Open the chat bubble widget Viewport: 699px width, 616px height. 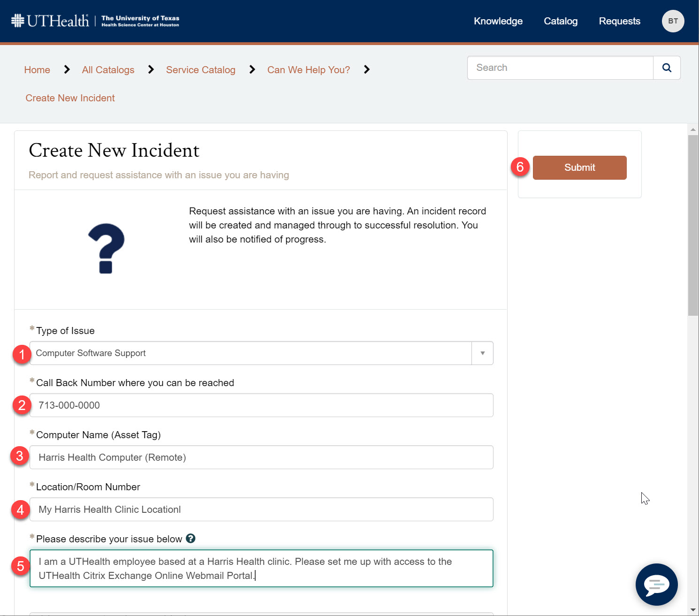(656, 585)
